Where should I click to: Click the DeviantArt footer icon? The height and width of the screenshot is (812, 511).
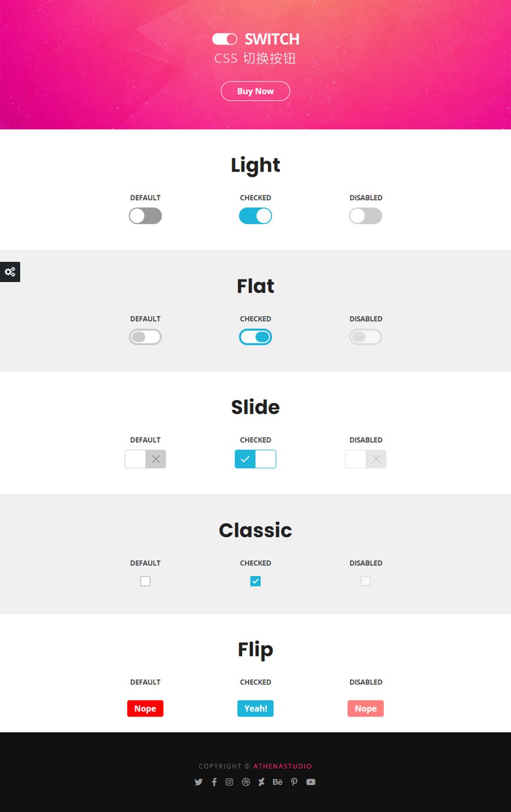pos(261,782)
